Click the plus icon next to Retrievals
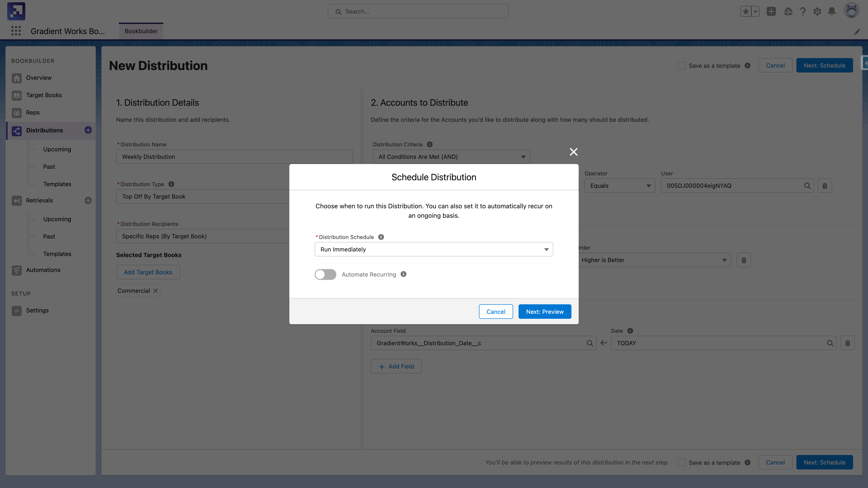868x488 pixels. pos(88,200)
